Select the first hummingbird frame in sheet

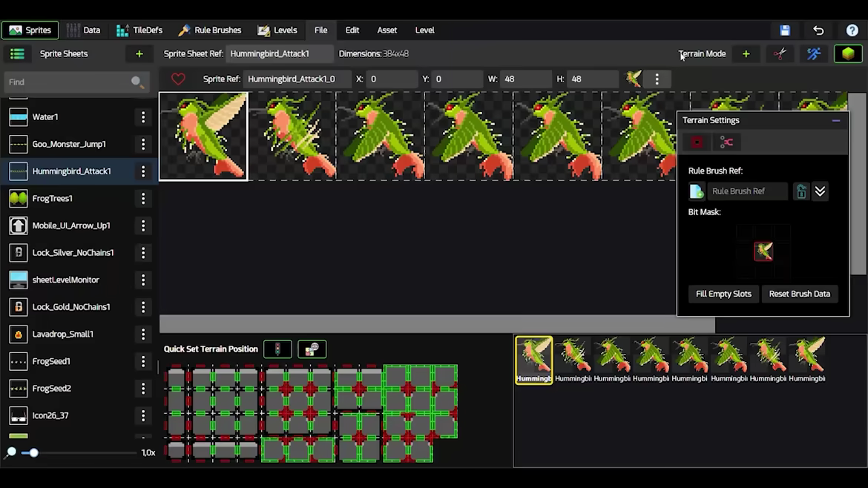pyautogui.click(x=203, y=136)
